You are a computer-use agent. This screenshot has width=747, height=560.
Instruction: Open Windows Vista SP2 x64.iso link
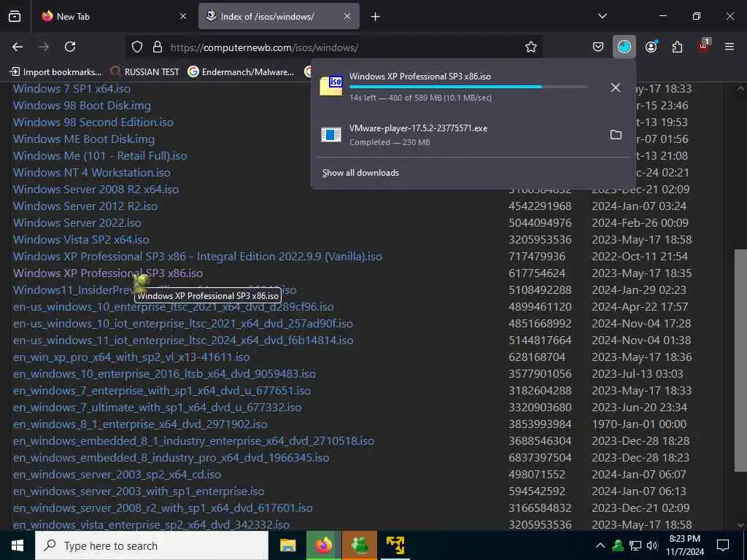pyautogui.click(x=81, y=239)
